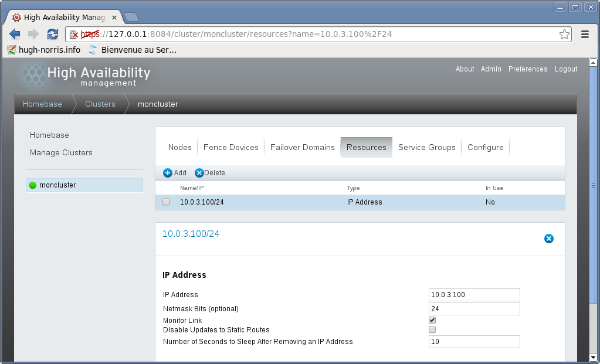The height and width of the screenshot is (364, 600).
Task: Uncheck the Monitor Link checkbox
Action: pyautogui.click(x=432, y=320)
